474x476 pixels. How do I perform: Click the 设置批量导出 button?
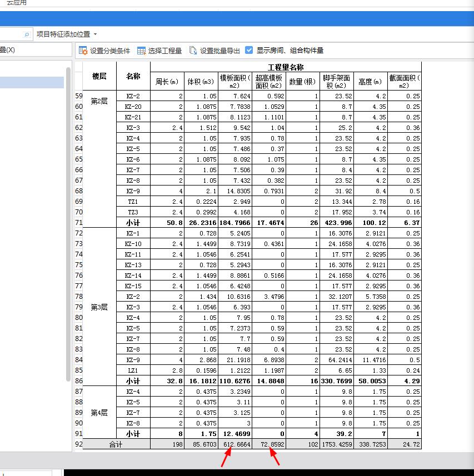(214, 51)
